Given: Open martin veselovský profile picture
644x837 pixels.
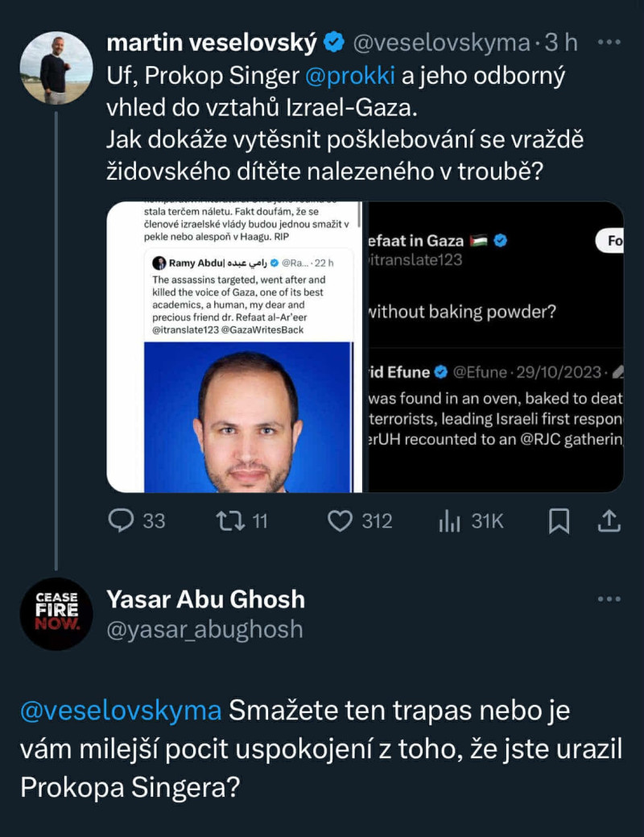Looking at the screenshot, I should (56, 68).
